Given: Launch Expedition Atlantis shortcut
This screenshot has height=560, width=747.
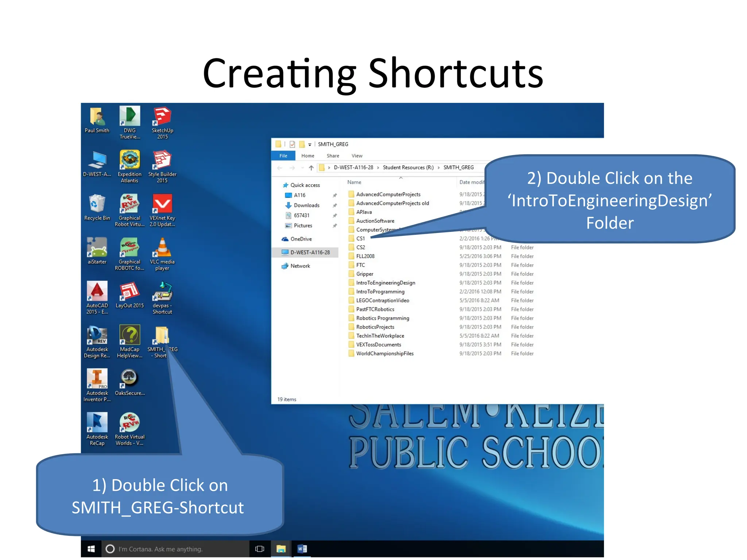Looking at the screenshot, I should point(129,166).
